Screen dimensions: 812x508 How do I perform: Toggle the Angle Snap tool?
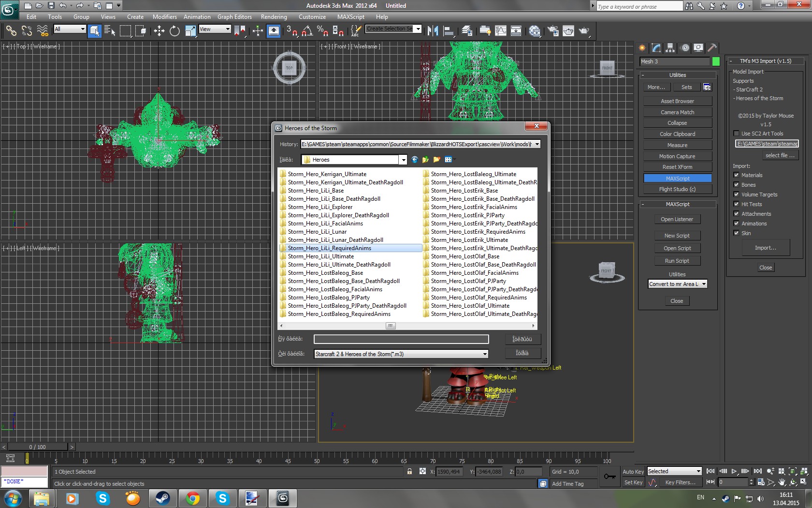[x=307, y=31]
